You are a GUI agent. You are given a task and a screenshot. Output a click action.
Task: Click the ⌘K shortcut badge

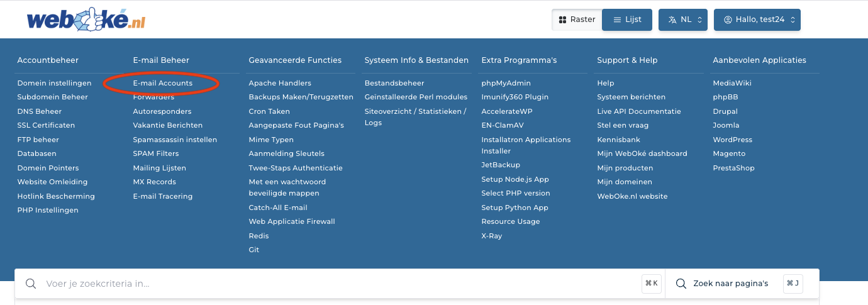pyautogui.click(x=651, y=284)
